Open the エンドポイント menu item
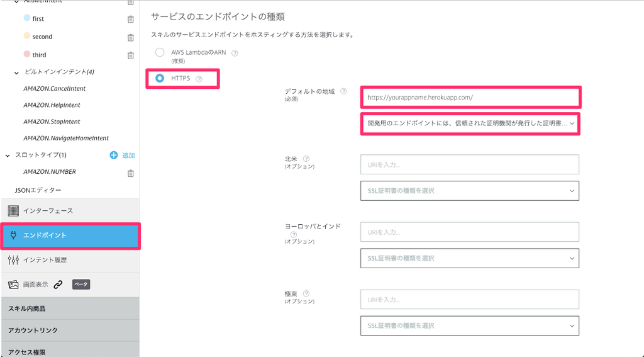Screen dimensions: 644x357 point(70,235)
